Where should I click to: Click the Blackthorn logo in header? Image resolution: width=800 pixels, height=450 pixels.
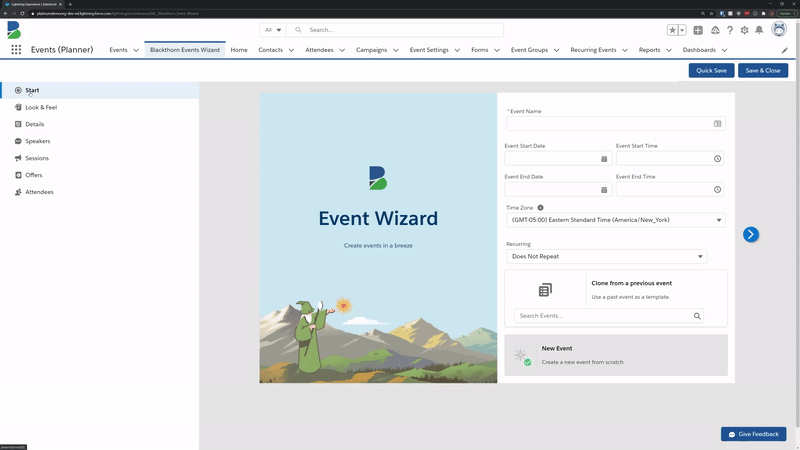(14, 30)
